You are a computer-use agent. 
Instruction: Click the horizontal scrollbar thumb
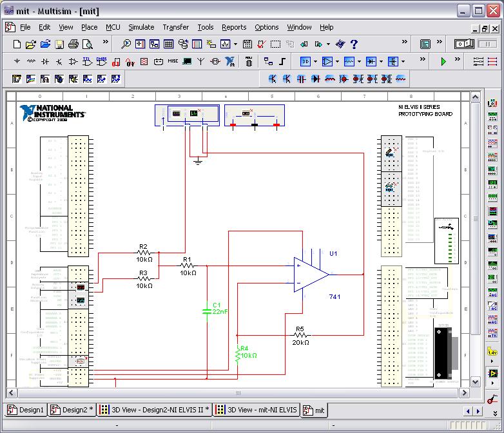pos(237,393)
